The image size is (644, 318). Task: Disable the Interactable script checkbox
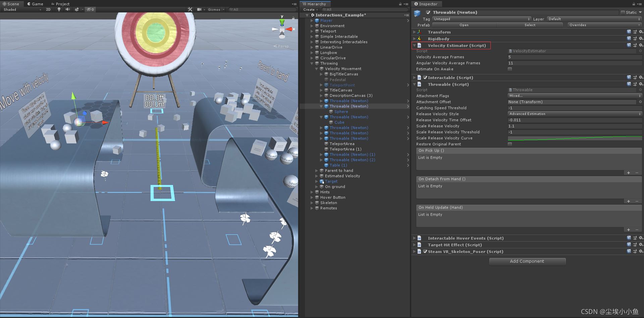point(425,77)
